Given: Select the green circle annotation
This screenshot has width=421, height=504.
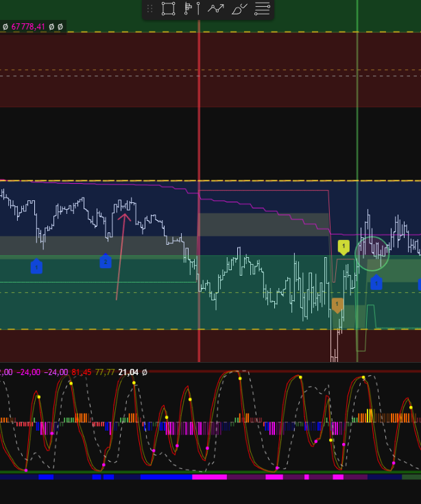Looking at the screenshot, I should click(x=372, y=253).
